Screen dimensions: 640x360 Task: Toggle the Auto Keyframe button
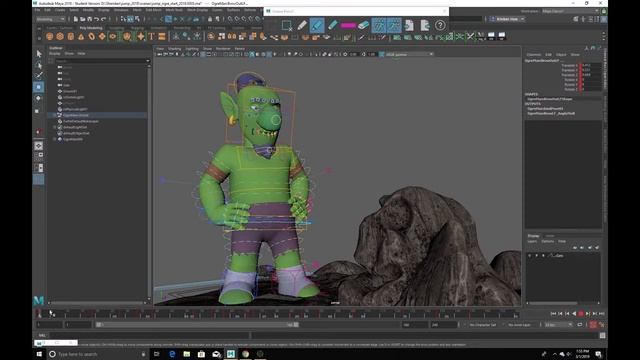593,325
